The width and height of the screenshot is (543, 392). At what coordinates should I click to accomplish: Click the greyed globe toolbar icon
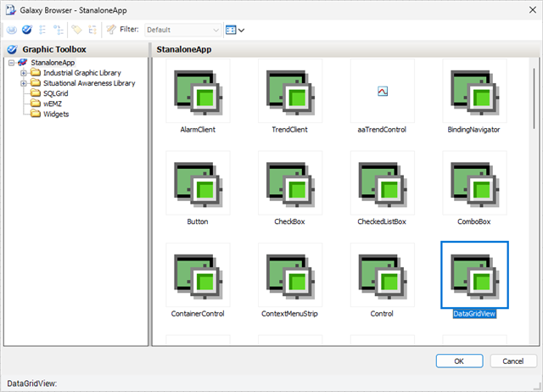coord(11,30)
